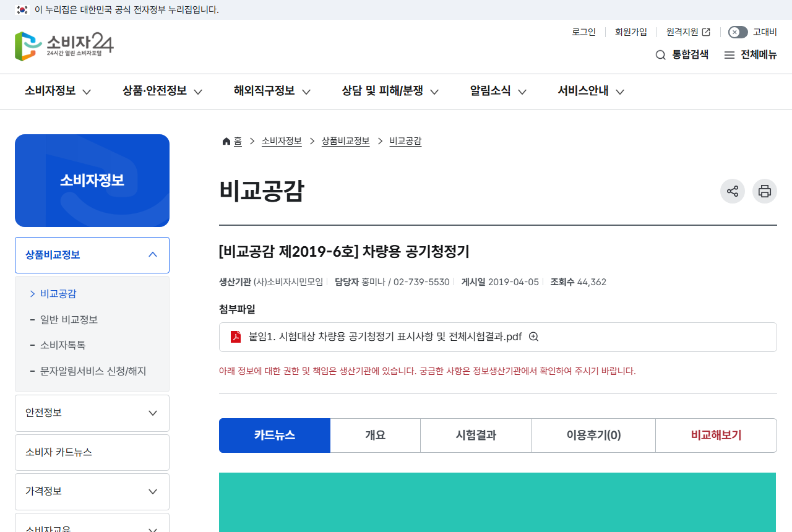Click the 비교해보기 tab
The width and height of the screenshot is (792, 532).
click(x=717, y=435)
